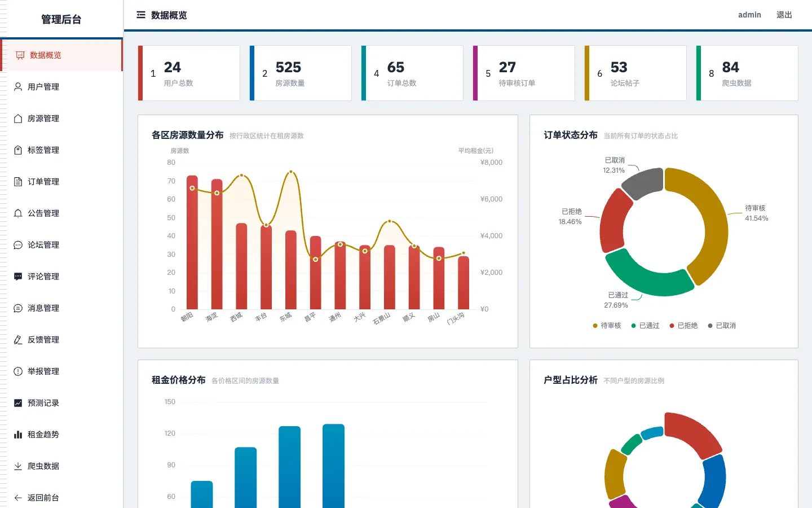
Task: Click the 订单总数 65 stat card
Action: pyautogui.click(x=412, y=73)
